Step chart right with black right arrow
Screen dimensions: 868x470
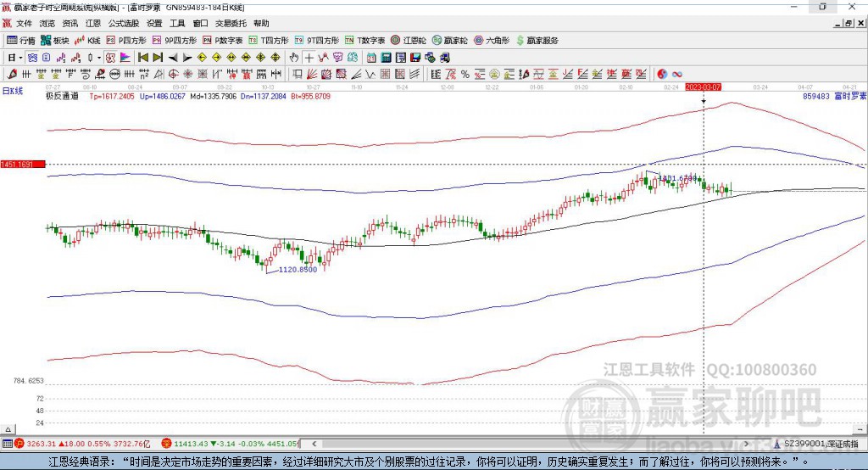(187, 58)
